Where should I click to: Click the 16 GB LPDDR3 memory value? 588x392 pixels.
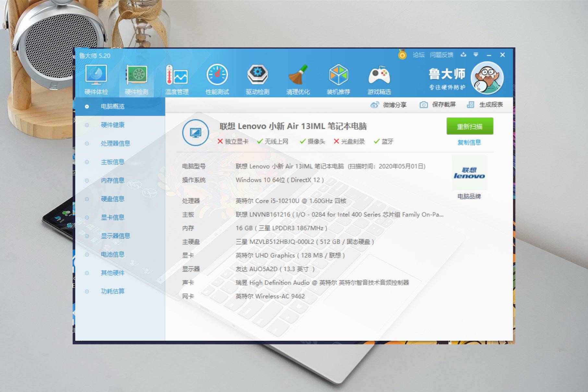coord(282,228)
